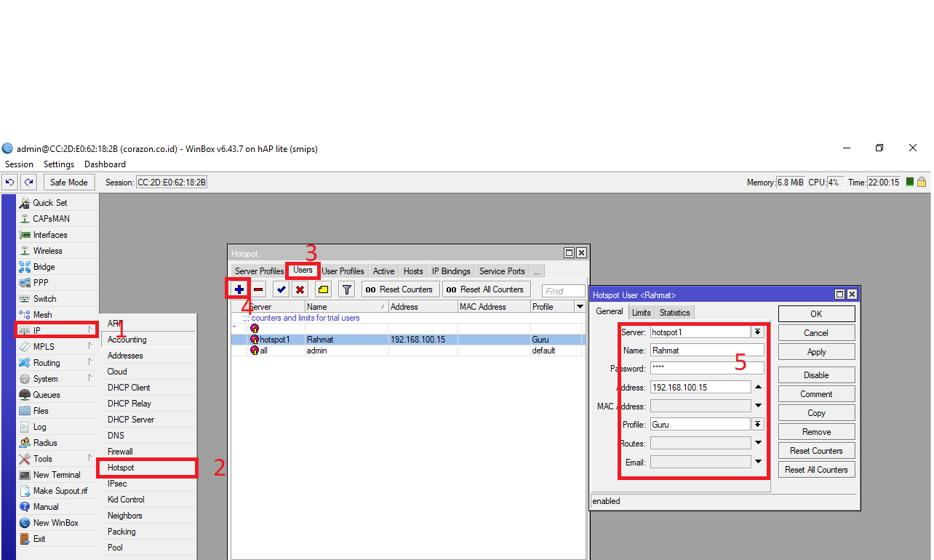
Task: Open Switch in sidebar
Action: [57, 299]
